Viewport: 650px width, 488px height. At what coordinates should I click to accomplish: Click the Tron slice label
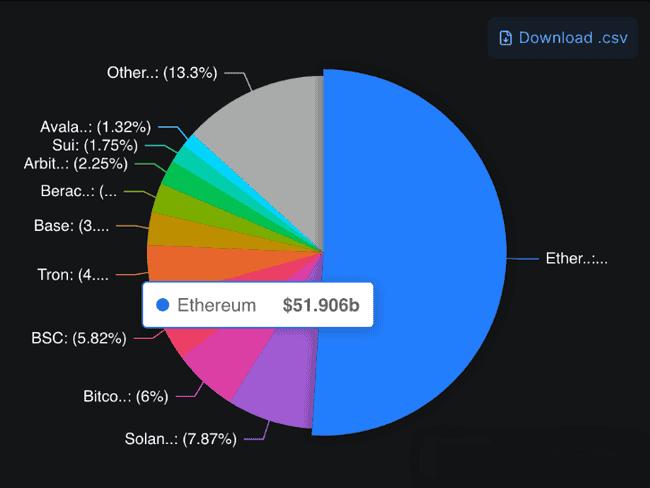point(65,274)
